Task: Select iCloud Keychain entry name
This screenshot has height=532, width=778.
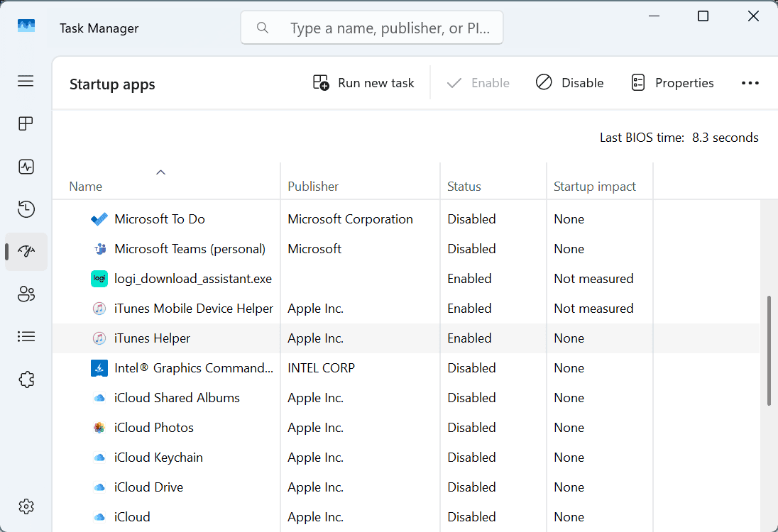Action: click(158, 457)
